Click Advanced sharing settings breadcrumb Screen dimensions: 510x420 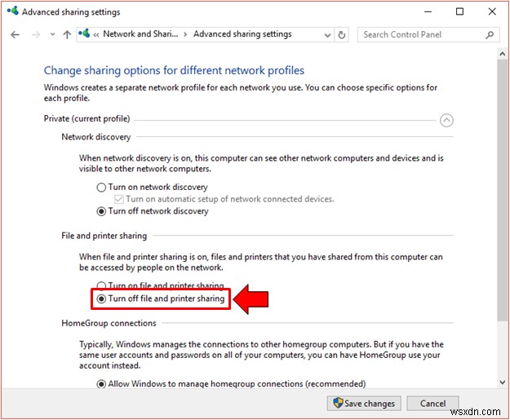242,33
